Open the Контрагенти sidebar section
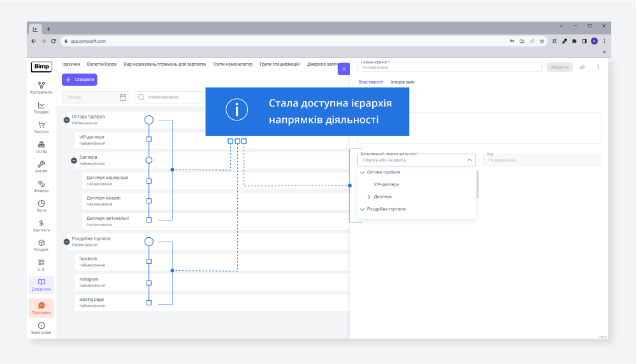The width and height of the screenshot is (638, 364). [41, 87]
